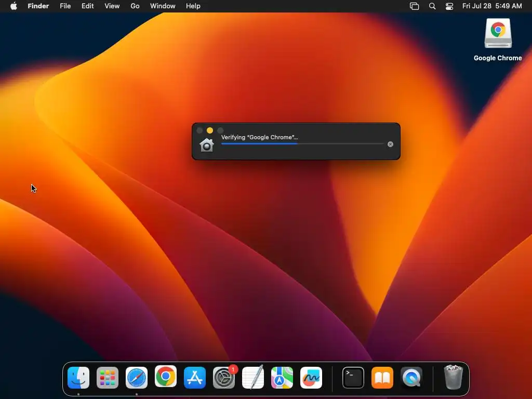This screenshot has width=532, height=399.
Task: Click the "Verifying Google Chrome" text
Action: [260, 137]
